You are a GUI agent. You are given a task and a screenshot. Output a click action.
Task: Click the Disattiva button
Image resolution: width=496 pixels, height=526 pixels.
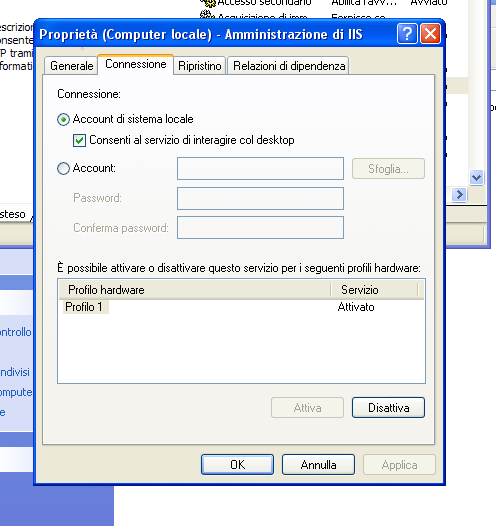[x=388, y=408]
